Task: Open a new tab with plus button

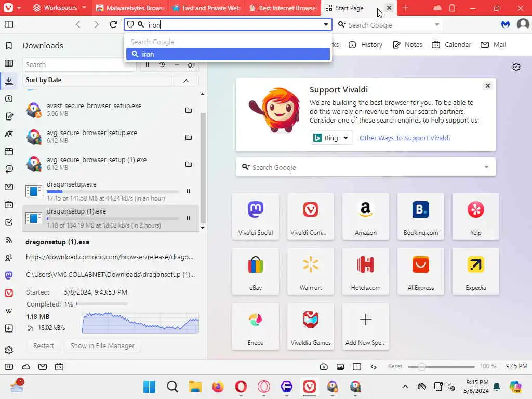Action: [x=405, y=8]
